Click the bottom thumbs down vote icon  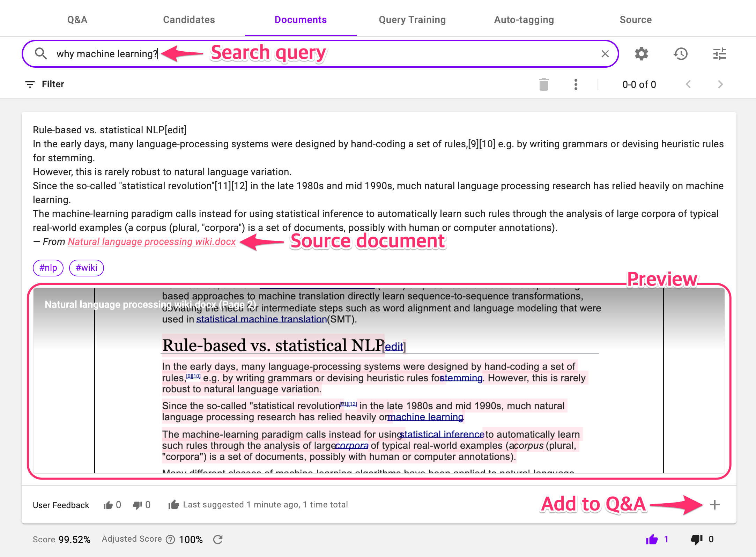coord(696,540)
